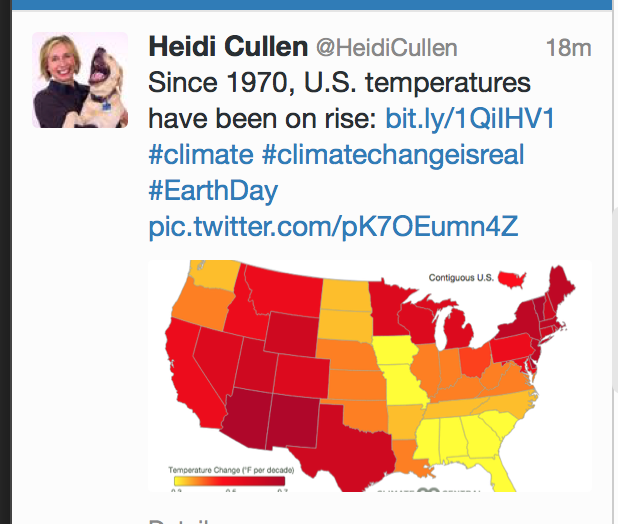Image resolution: width=618 pixels, height=524 pixels.
Task: Open Heidi Cullen's profile avatar photo
Action: [x=80, y=80]
